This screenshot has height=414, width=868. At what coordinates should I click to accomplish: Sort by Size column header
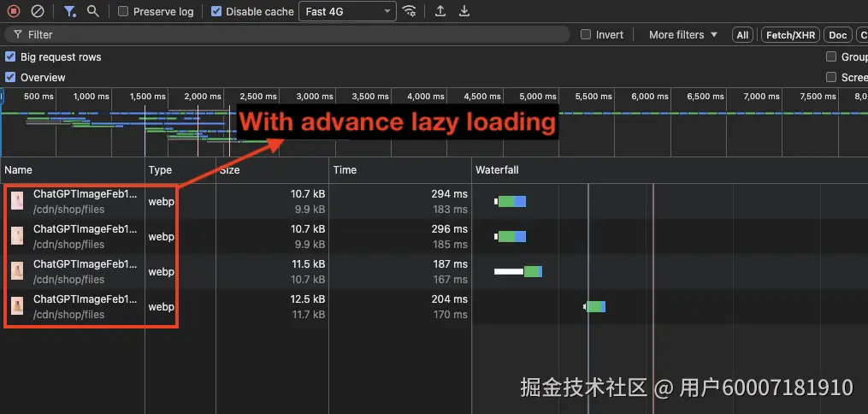pos(272,170)
